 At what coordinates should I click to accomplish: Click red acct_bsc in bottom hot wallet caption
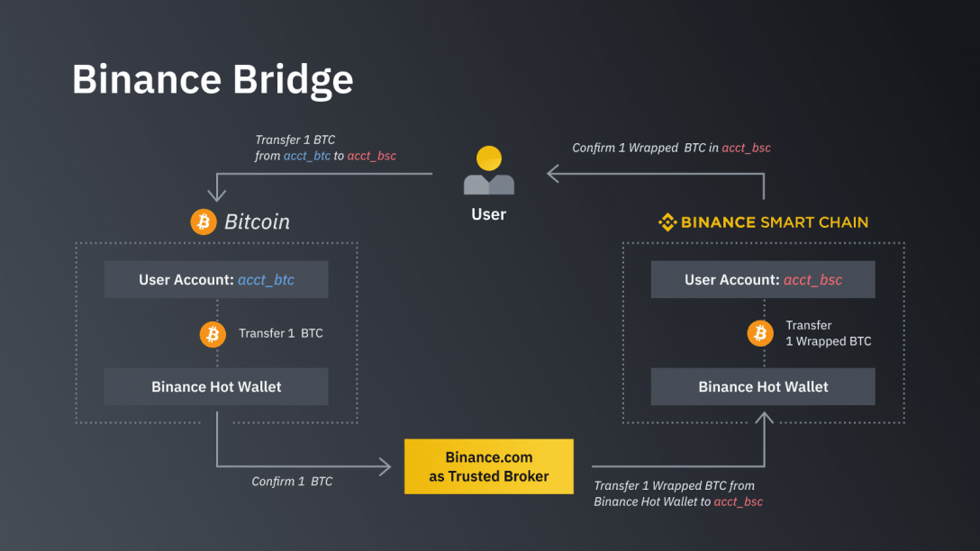(x=738, y=501)
